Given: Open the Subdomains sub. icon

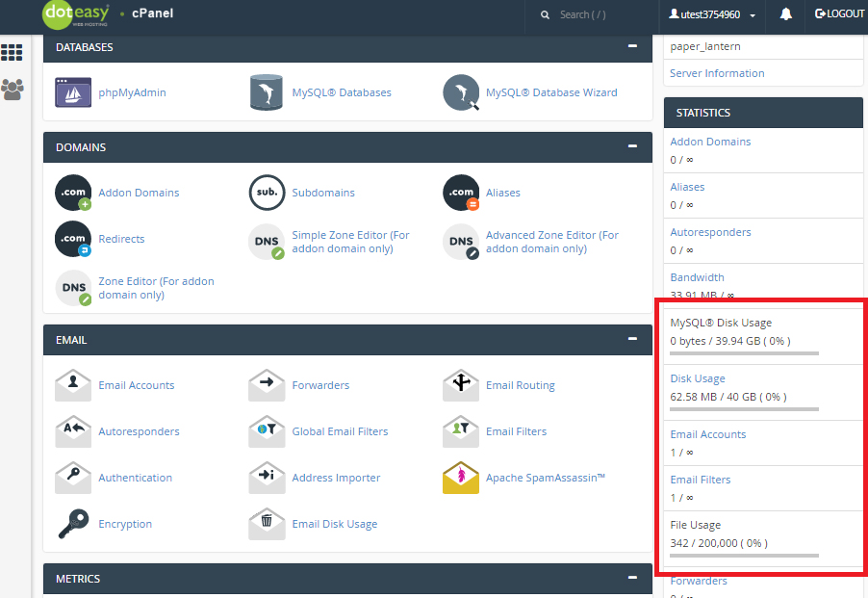Looking at the screenshot, I should 267,193.
